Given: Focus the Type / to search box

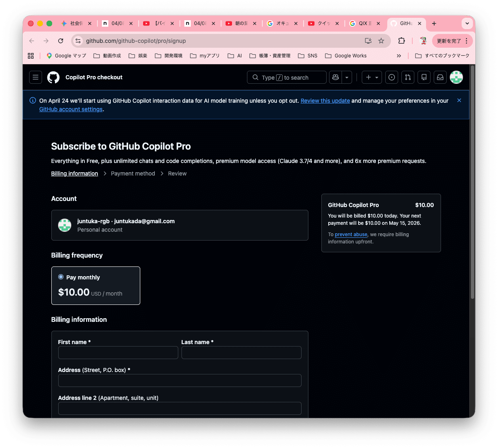Looking at the screenshot, I should tap(287, 77).
